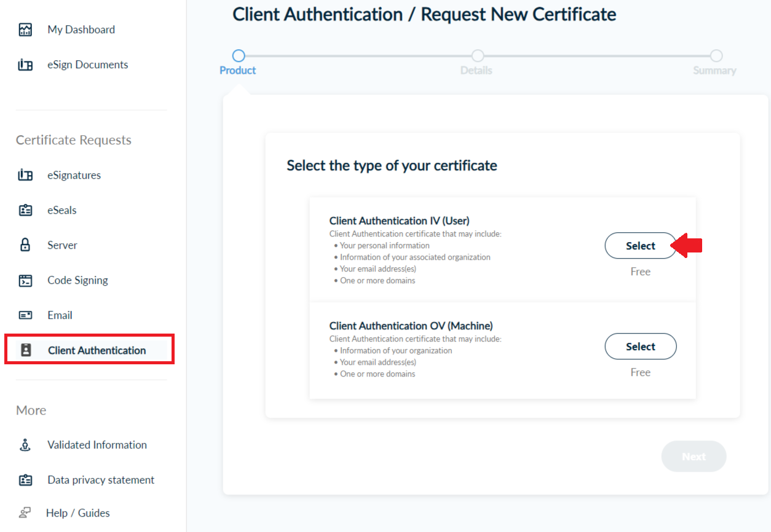Viewport: 771px width, 532px height.
Task: Click the Code Signing terminal icon
Action: (x=25, y=280)
